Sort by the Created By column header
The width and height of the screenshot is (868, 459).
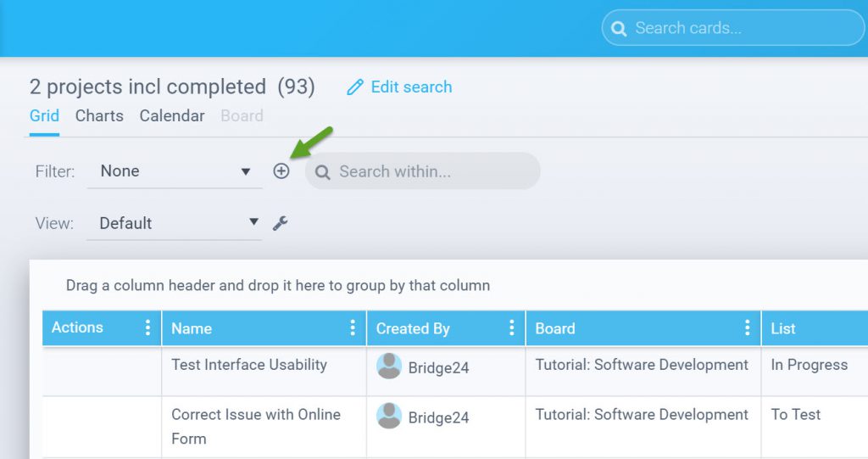(413, 328)
